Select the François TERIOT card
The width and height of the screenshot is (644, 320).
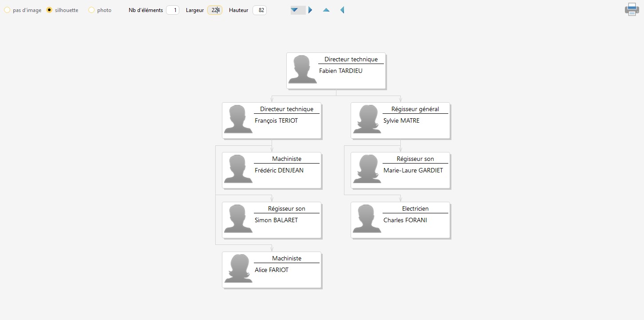pyautogui.click(x=271, y=121)
